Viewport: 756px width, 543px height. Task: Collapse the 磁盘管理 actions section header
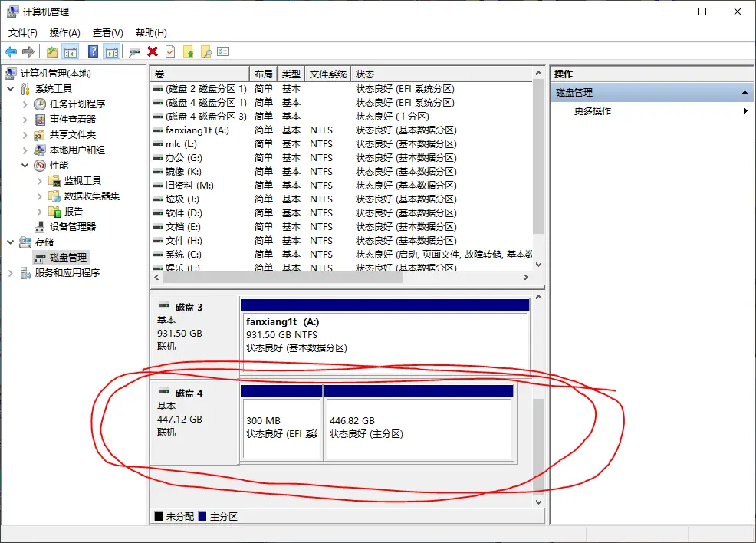coord(743,92)
